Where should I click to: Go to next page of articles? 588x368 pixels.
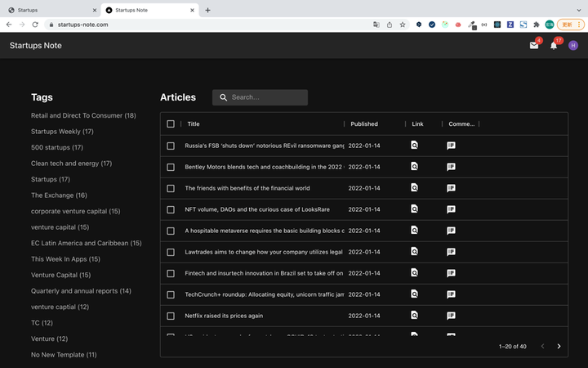tap(559, 346)
